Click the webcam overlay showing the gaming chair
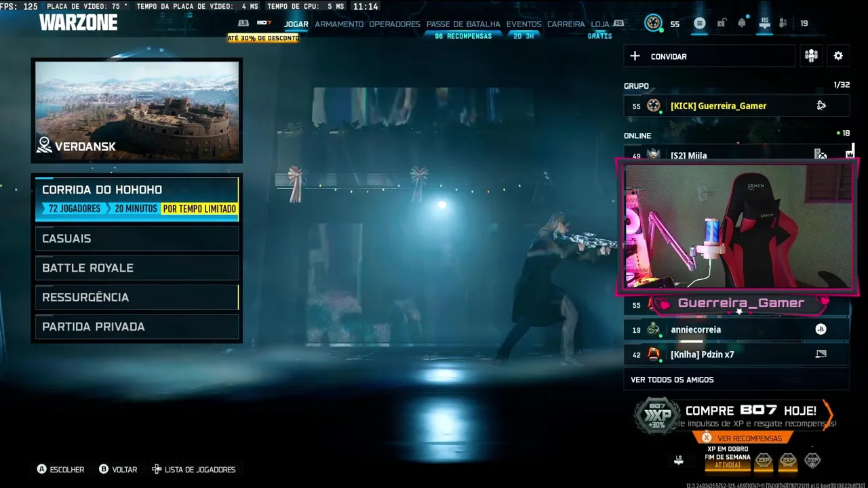The image size is (868, 488). pyautogui.click(x=738, y=226)
